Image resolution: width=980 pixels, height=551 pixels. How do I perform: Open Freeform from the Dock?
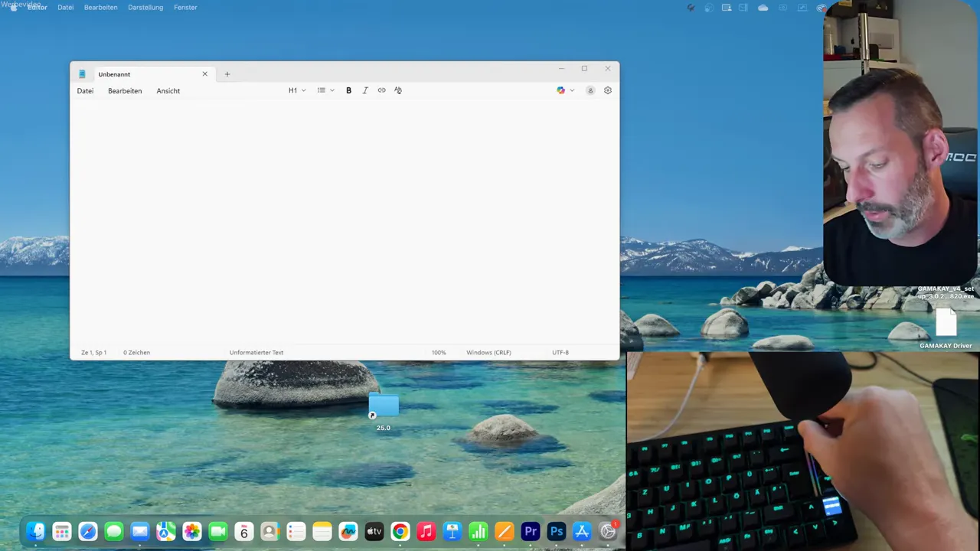tap(348, 531)
